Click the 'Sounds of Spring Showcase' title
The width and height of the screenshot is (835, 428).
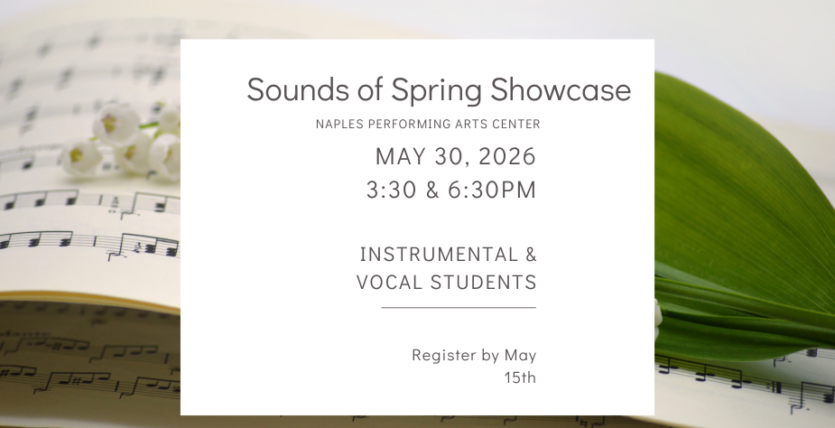438,89
